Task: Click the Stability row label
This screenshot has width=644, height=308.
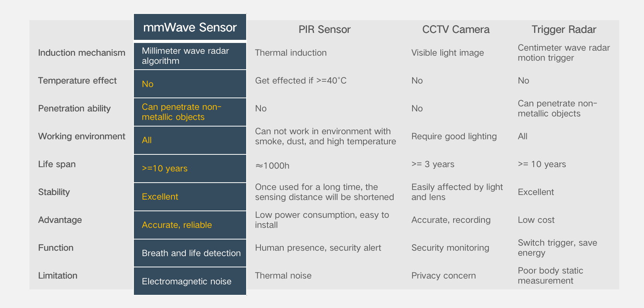Action: click(54, 192)
